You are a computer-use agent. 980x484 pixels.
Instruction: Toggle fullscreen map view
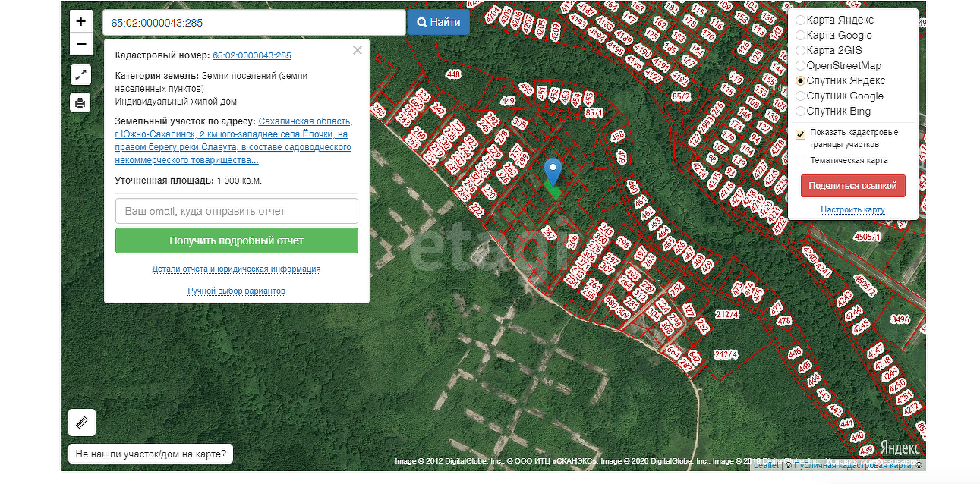click(x=80, y=74)
